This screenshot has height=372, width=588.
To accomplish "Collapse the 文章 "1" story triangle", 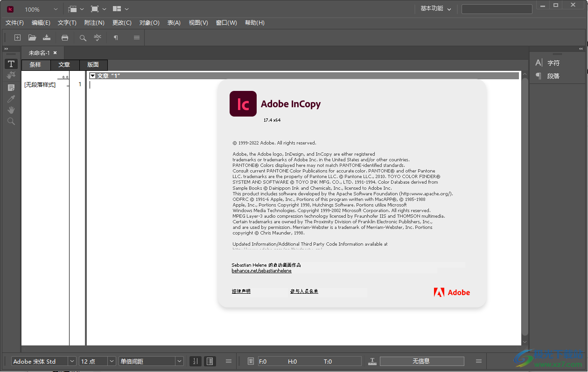I will pos(92,76).
